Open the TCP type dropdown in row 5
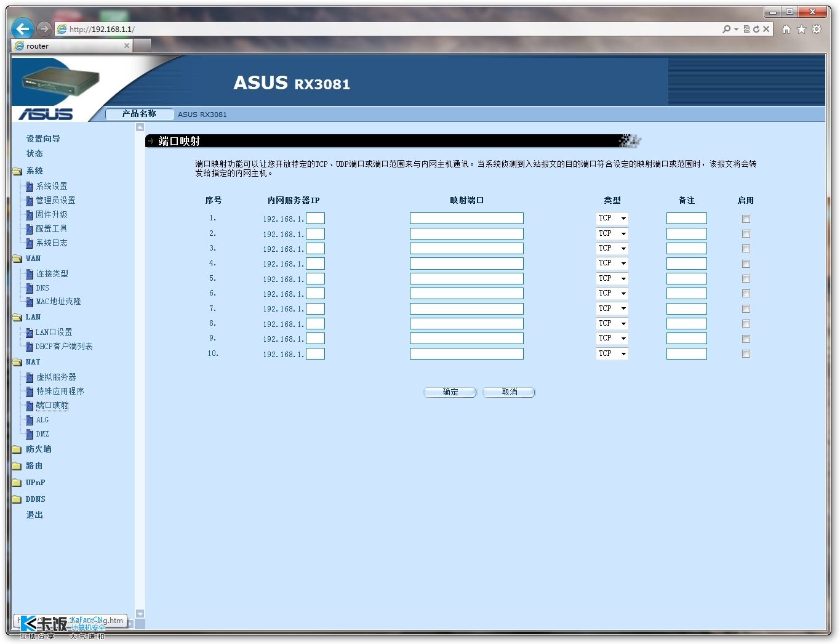840x644 pixels. pos(612,279)
